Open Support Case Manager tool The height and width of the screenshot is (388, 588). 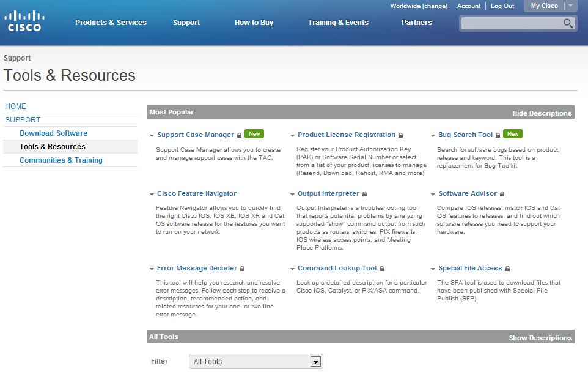196,135
